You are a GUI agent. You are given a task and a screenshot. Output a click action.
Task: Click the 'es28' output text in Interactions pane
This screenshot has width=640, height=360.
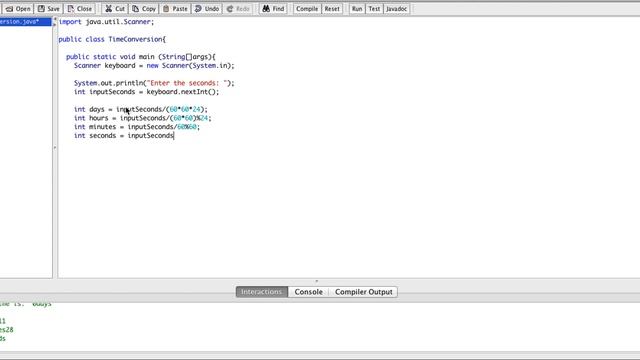(x=7, y=330)
